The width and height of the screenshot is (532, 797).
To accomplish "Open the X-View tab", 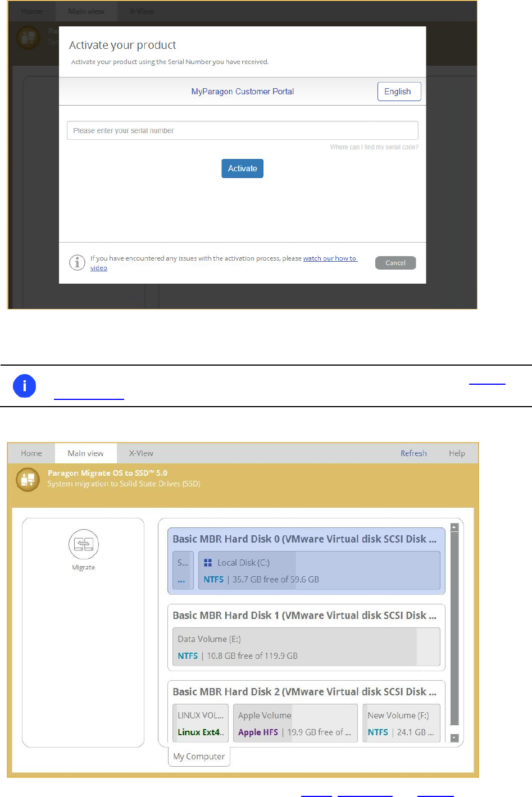I will (x=141, y=453).
